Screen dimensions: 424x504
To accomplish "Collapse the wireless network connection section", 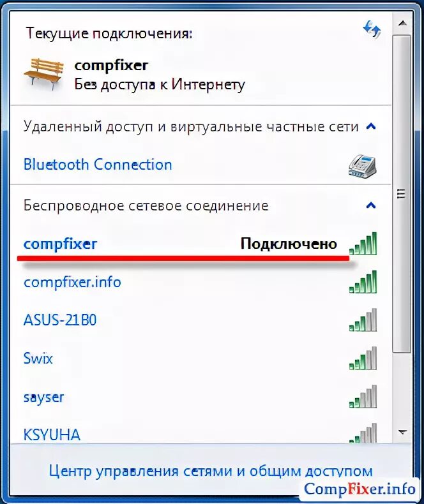I will tap(371, 205).
